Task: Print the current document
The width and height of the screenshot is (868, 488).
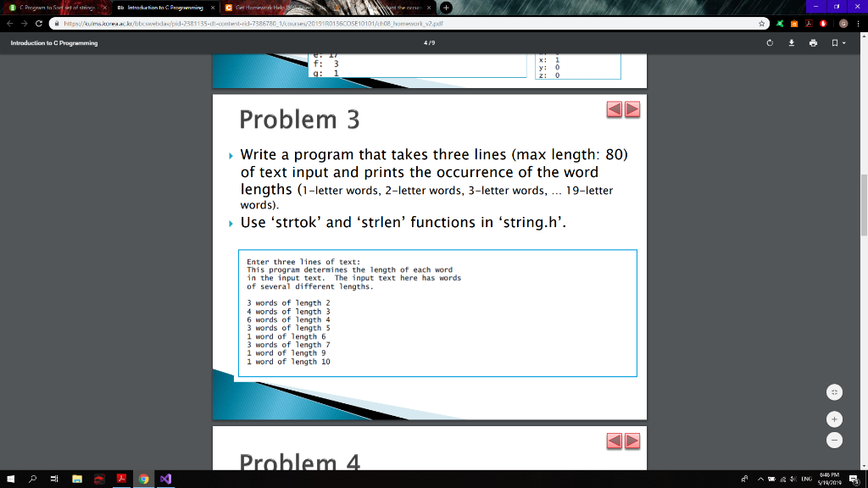Action: 813,42
